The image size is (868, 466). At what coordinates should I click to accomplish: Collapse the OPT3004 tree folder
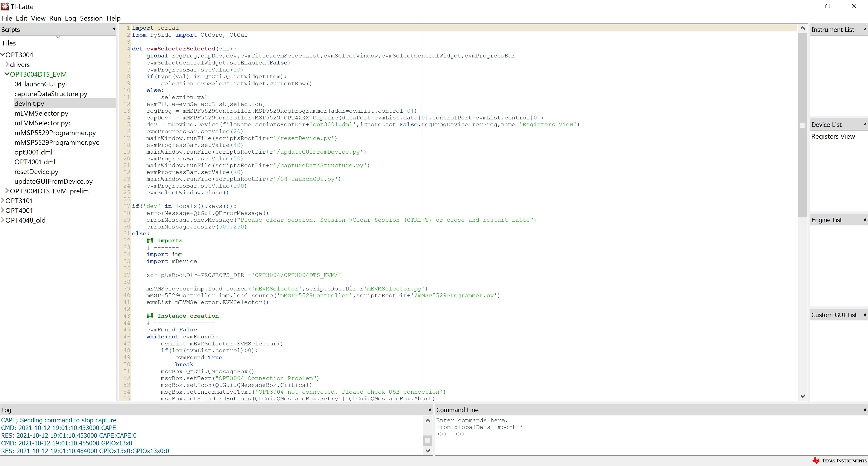3,54
